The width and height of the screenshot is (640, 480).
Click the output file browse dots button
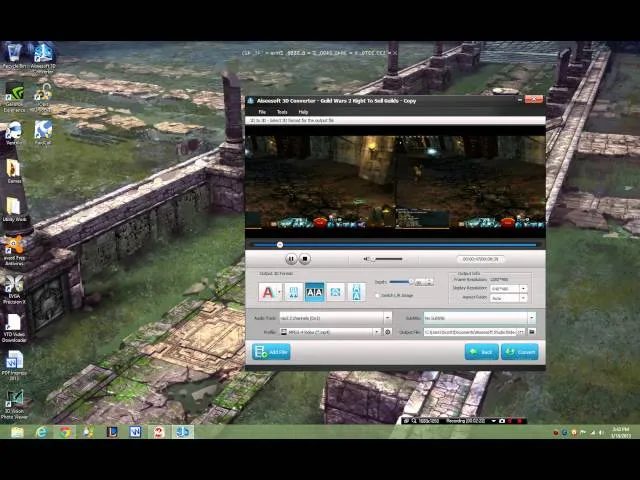click(521, 332)
